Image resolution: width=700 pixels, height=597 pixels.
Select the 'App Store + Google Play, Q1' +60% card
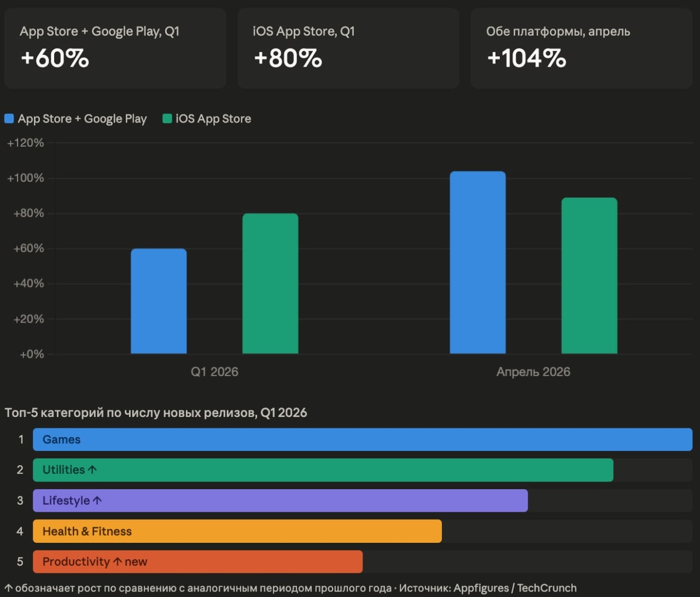tap(115, 48)
